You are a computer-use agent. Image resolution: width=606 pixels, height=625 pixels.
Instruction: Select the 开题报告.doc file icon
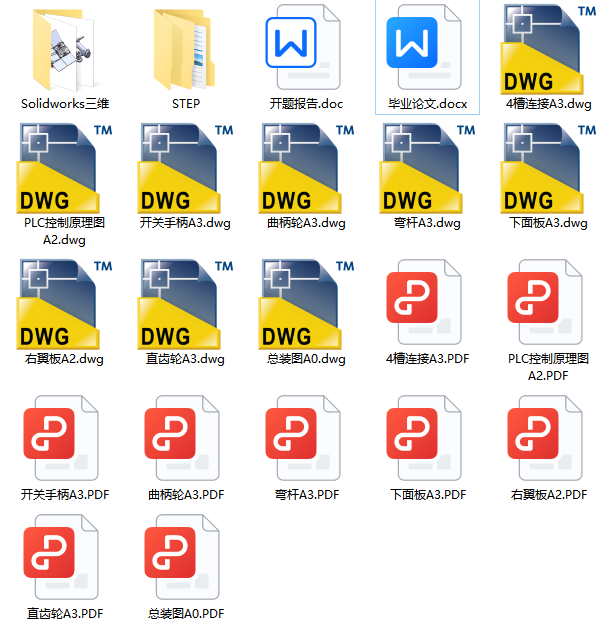[x=303, y=47]
